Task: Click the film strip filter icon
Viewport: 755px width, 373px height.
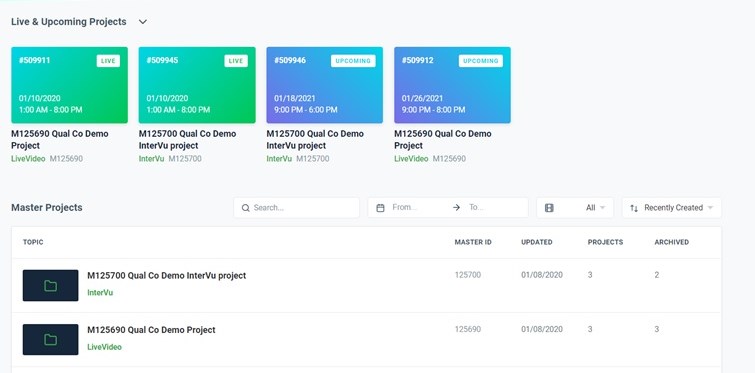Action: point(549,208)
